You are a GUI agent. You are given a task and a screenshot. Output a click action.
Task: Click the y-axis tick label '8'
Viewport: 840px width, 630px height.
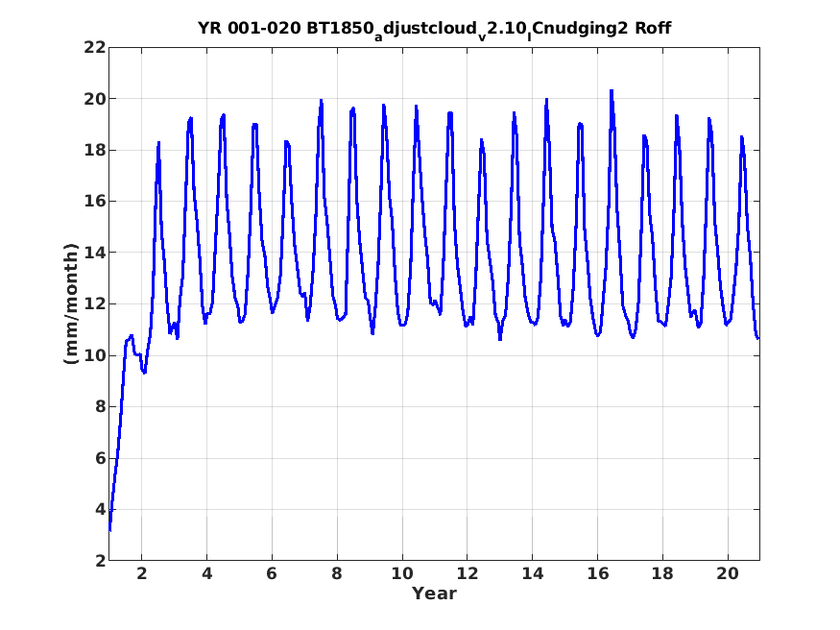(x=100, y=406)
